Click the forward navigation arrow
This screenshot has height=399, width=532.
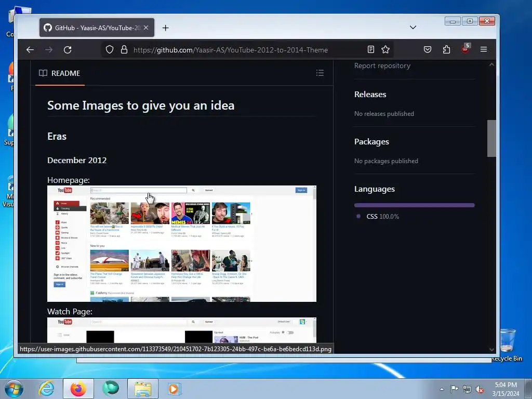pyautogui.click(x=49, y=50)
